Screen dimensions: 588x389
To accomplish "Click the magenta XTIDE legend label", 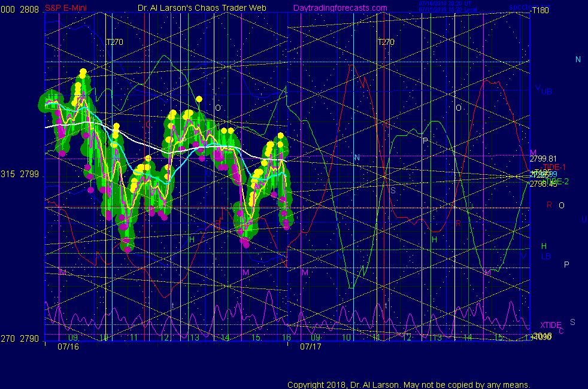I will tap(550, 326).
